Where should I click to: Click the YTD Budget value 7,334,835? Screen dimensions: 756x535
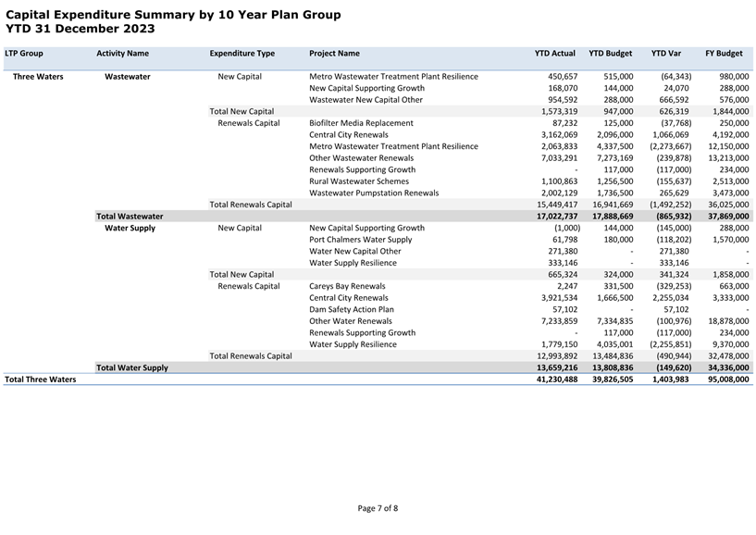(614, 321)
